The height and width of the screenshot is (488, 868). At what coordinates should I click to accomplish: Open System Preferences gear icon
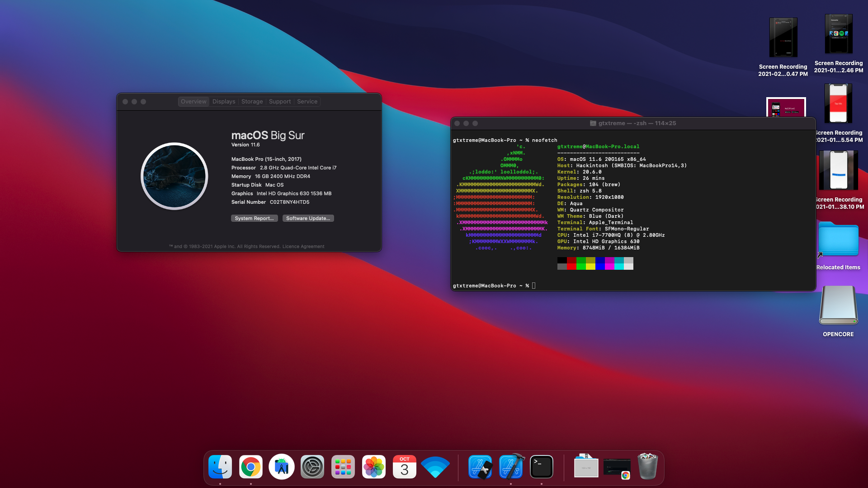pos(312,467)
